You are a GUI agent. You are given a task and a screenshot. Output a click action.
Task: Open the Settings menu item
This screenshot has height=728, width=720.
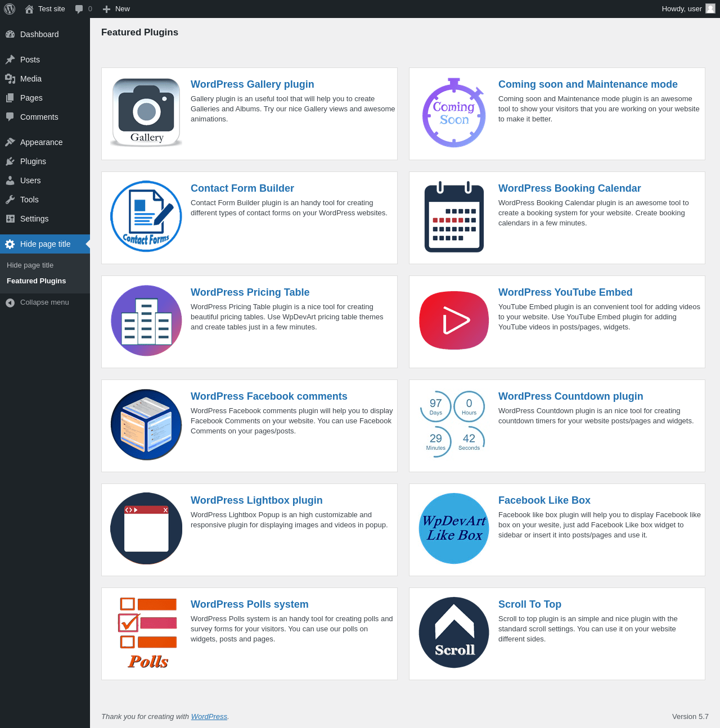pos(45,219)
